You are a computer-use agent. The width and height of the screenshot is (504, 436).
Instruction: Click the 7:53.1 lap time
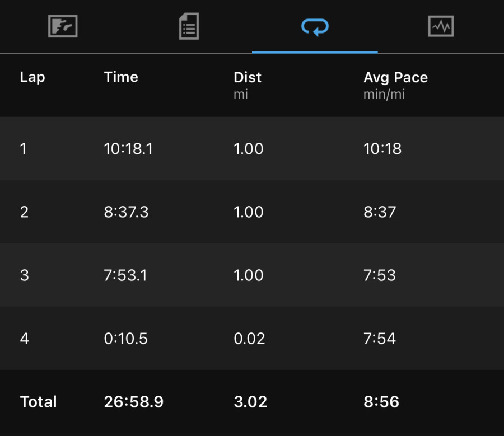tap(125, 275)
